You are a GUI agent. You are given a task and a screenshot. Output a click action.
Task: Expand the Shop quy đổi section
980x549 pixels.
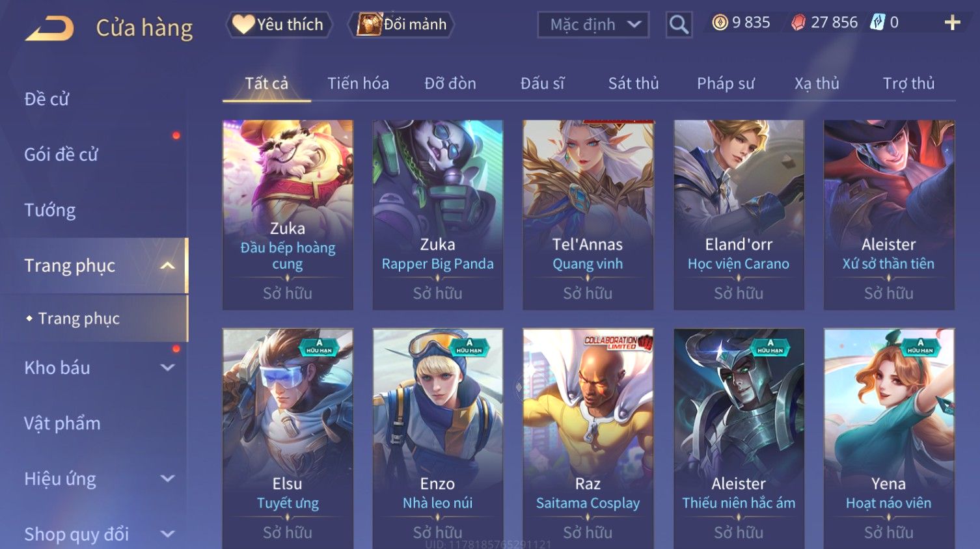pyautogui.click(x=167, y=534)
